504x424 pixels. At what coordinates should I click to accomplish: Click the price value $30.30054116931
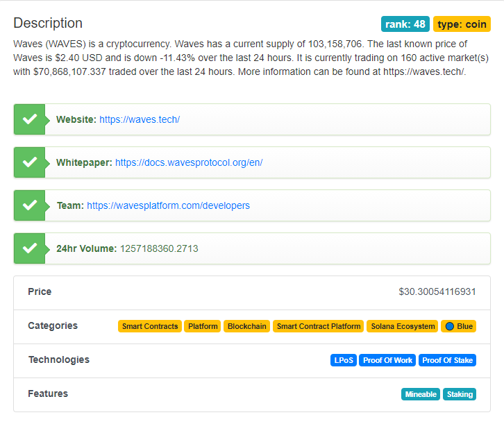click(x=437, y=291)
